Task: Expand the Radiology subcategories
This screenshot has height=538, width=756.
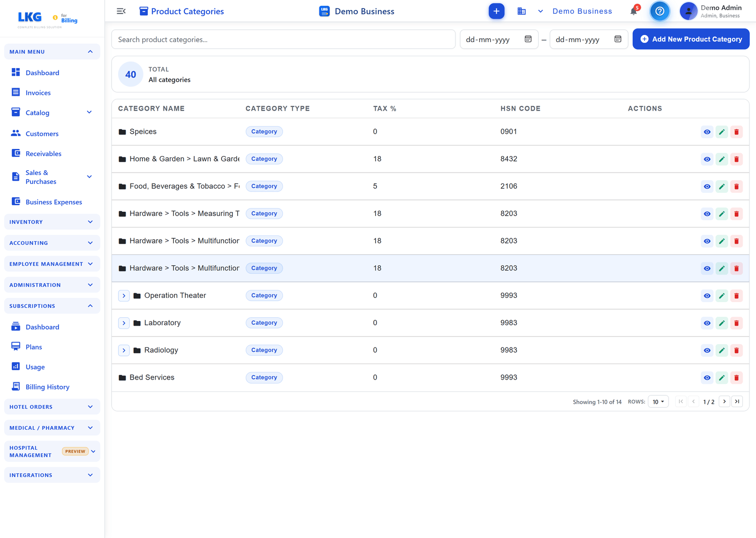Action: tap(124, 350)
